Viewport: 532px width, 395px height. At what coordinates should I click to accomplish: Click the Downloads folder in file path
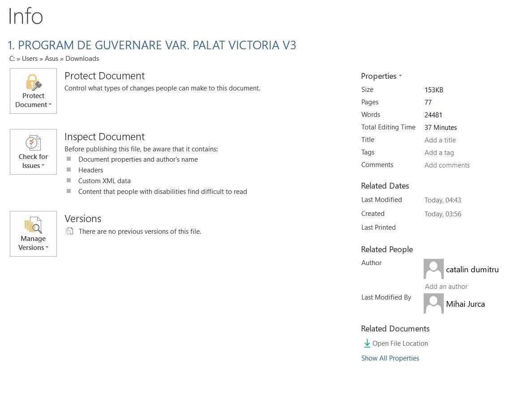click(82, 59)
